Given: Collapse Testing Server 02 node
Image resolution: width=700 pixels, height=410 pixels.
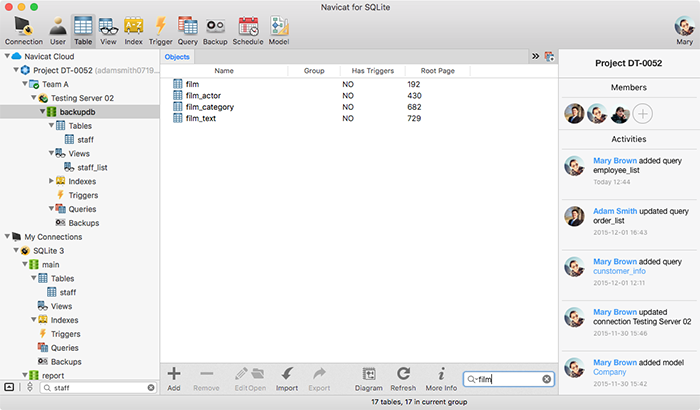Looking at the screenshot, I should coord(34,98).
